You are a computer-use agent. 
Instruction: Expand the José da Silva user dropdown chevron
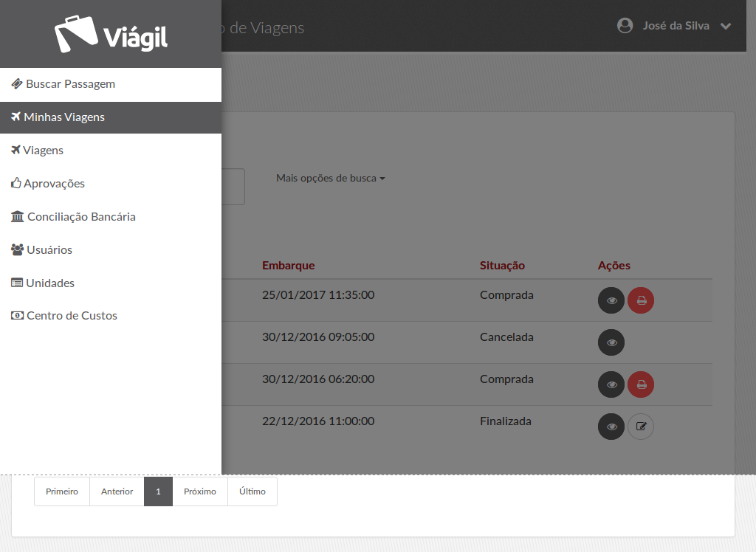coord(726,26)
